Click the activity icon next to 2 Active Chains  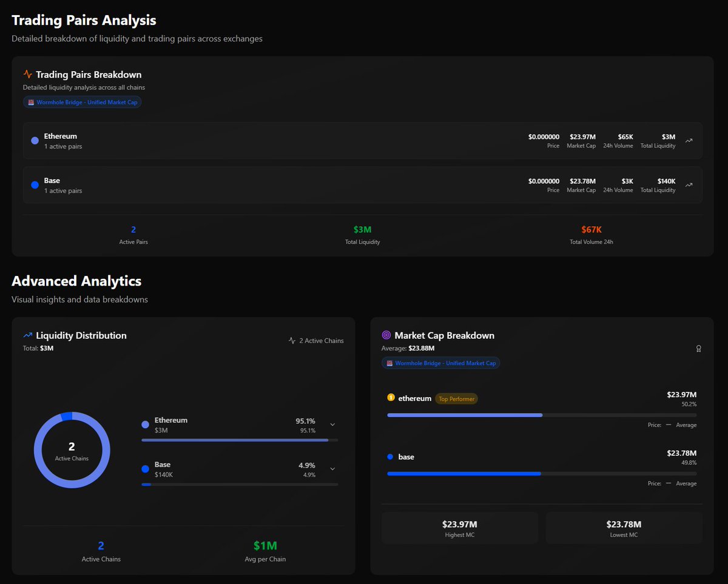[x=292, y=341]
